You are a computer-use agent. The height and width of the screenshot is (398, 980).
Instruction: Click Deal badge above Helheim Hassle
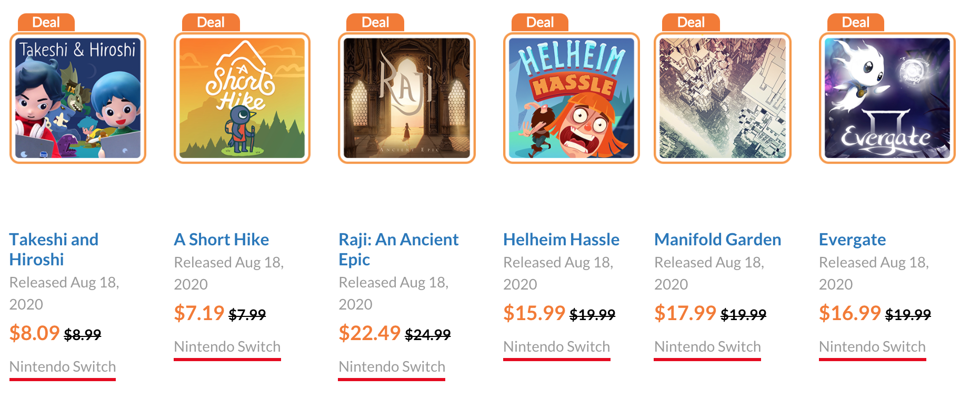click(540, 23)
